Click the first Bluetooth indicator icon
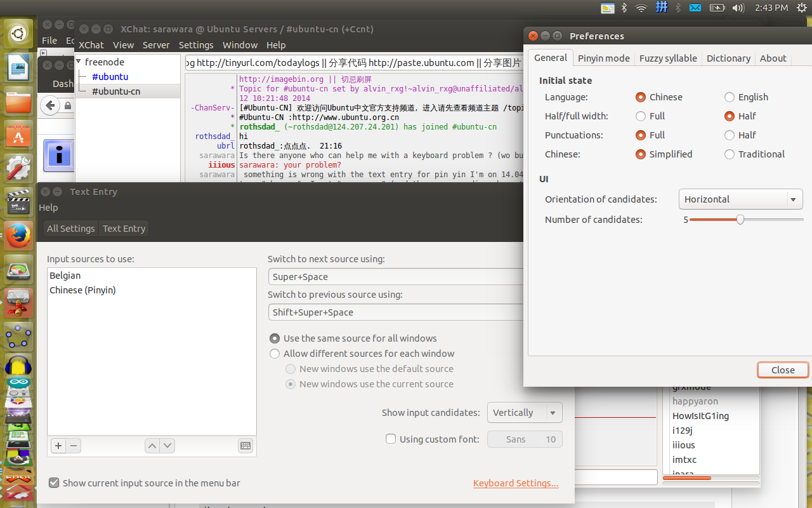Image resolution: width=812 pixels, height=508 pixels. (624, 8)
